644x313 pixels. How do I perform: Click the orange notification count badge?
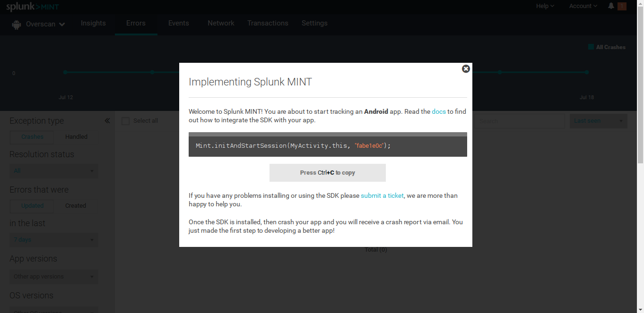(x=622, y=6)
